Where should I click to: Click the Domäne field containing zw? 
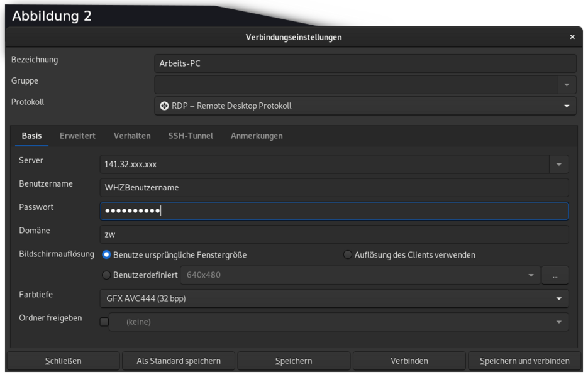(x=334, y=234)
